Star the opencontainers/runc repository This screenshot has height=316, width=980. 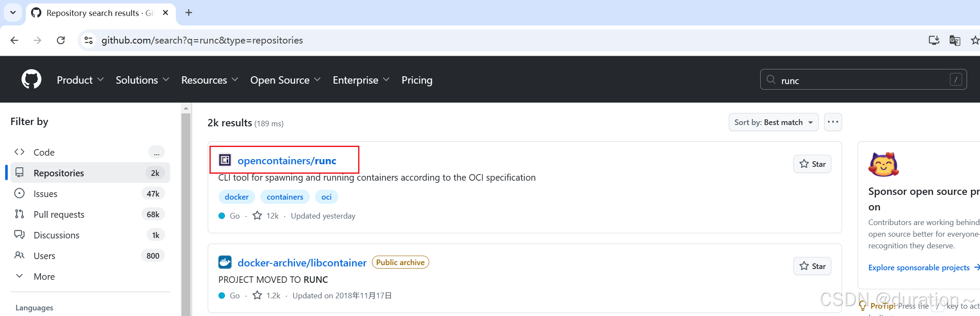(812, 164)
